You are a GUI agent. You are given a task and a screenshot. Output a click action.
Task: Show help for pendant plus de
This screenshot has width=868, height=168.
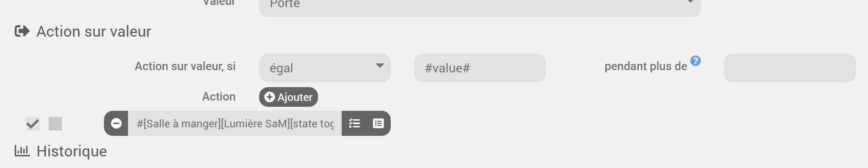(x=695, y=61)
